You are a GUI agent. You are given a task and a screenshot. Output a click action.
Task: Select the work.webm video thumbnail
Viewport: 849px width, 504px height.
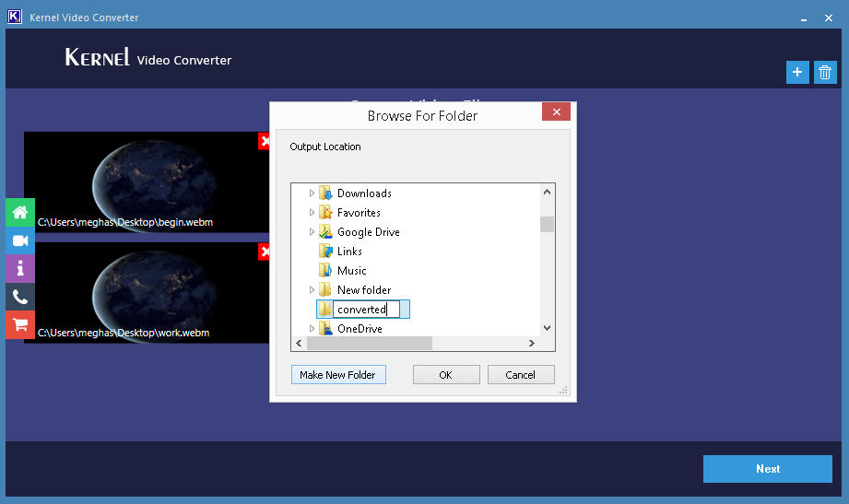pyautogui.click(x=147, y=293)
